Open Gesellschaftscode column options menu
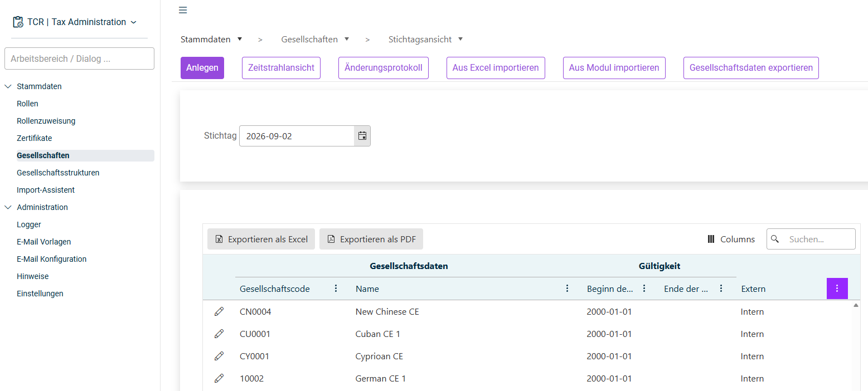Image resolution: width=868 pixels, height=391 pixels. [x=336, y=289]
